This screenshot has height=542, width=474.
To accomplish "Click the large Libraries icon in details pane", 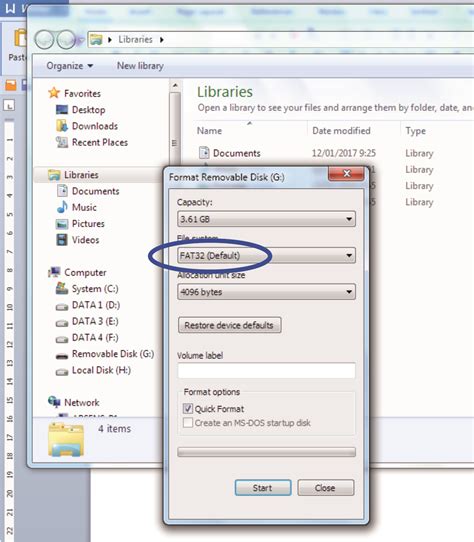I will [x=66, y=439].
